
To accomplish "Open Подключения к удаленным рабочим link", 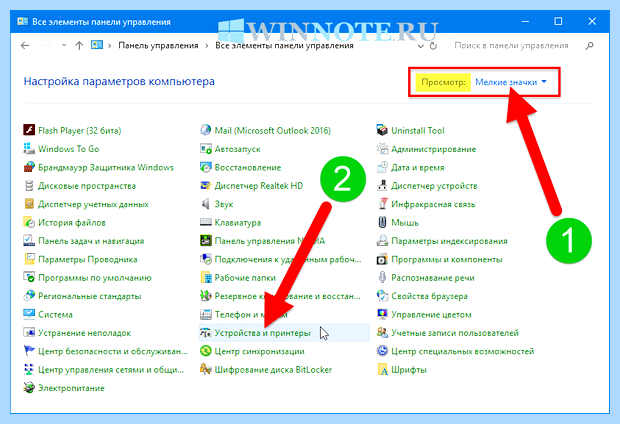I will coord(288,259).
